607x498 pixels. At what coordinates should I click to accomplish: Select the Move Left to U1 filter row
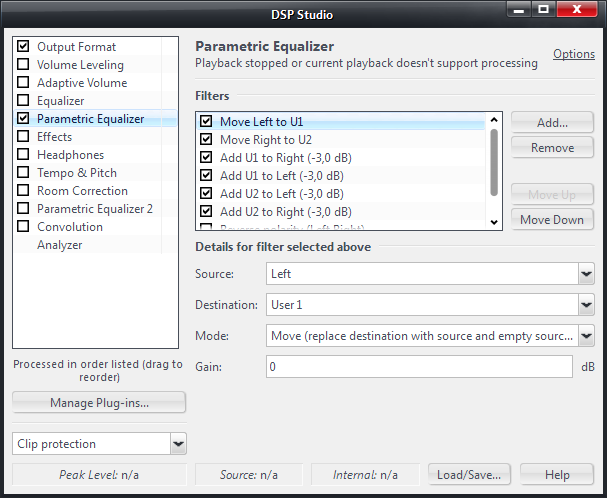pos(341,122)
